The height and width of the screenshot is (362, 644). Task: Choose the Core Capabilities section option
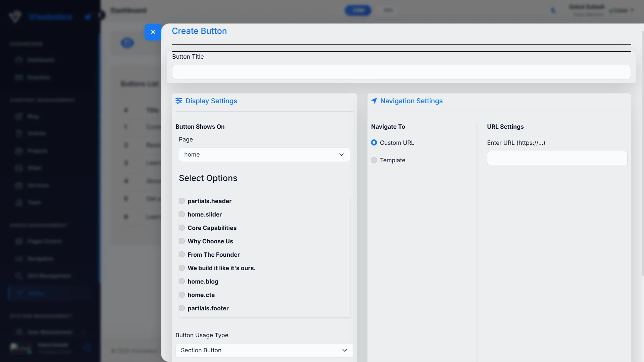(182, 228)
